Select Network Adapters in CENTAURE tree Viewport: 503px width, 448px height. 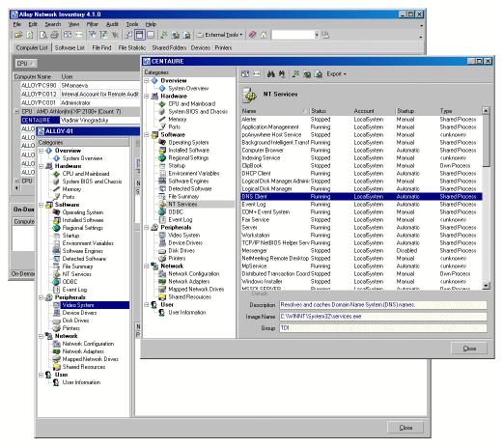pyautogui.click(x=189, y=282)
